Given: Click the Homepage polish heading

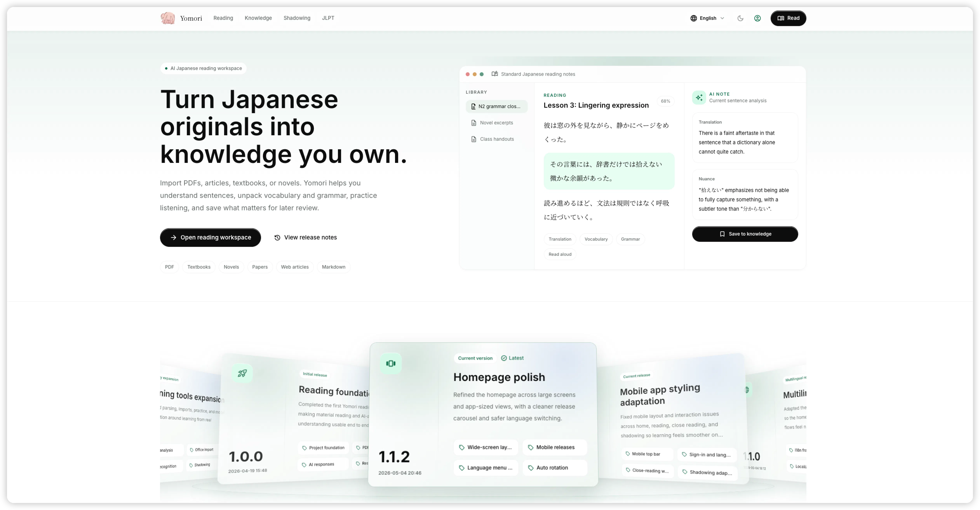Looking at the screenshot, I should coord(499,377).
